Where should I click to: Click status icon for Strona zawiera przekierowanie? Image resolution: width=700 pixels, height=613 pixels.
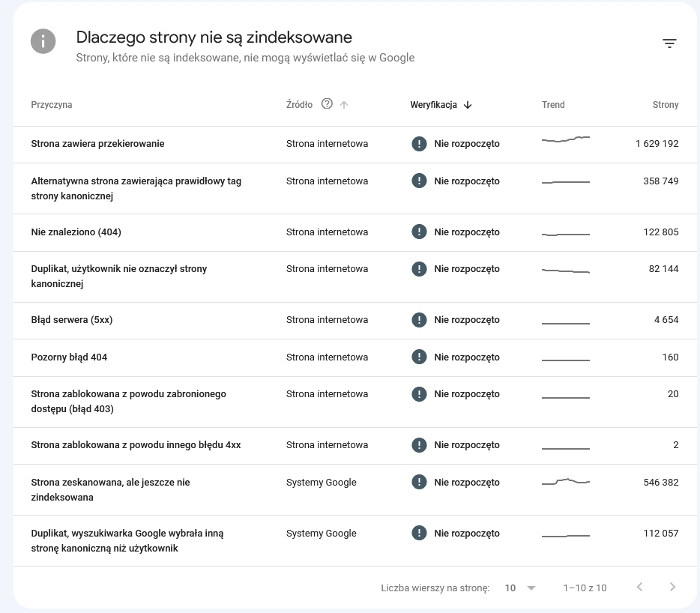419,144
